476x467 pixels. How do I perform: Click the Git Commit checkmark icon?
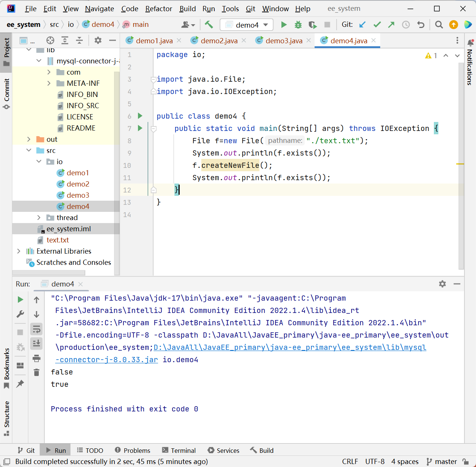pyautogui.click(x=377, y=25)
